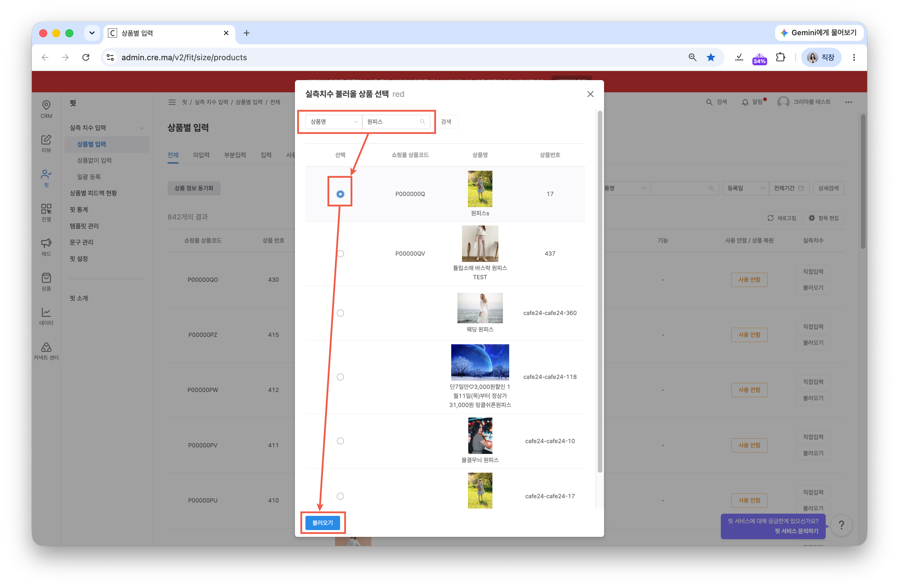Click the modal's vertical scrollbar

coord(600,292)
